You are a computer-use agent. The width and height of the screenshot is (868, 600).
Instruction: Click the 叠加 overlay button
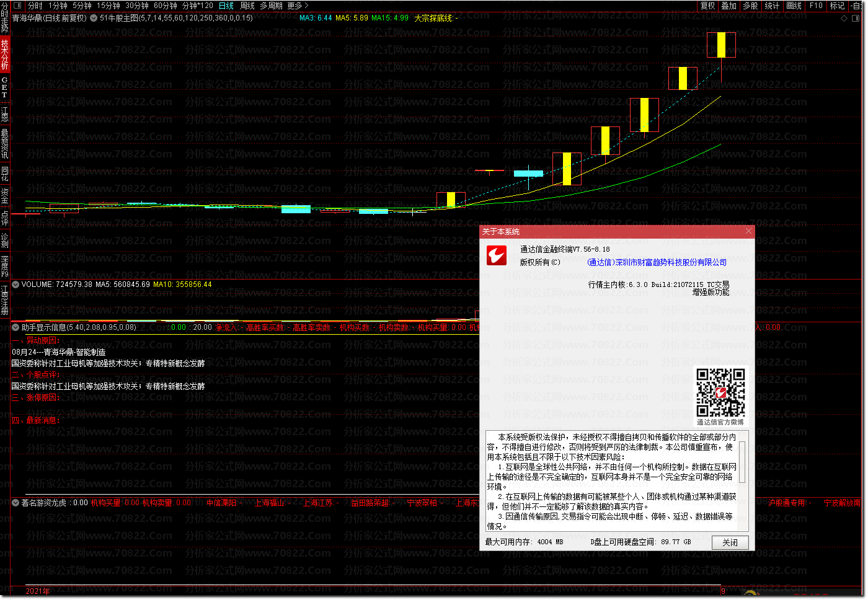pos(729,6)
